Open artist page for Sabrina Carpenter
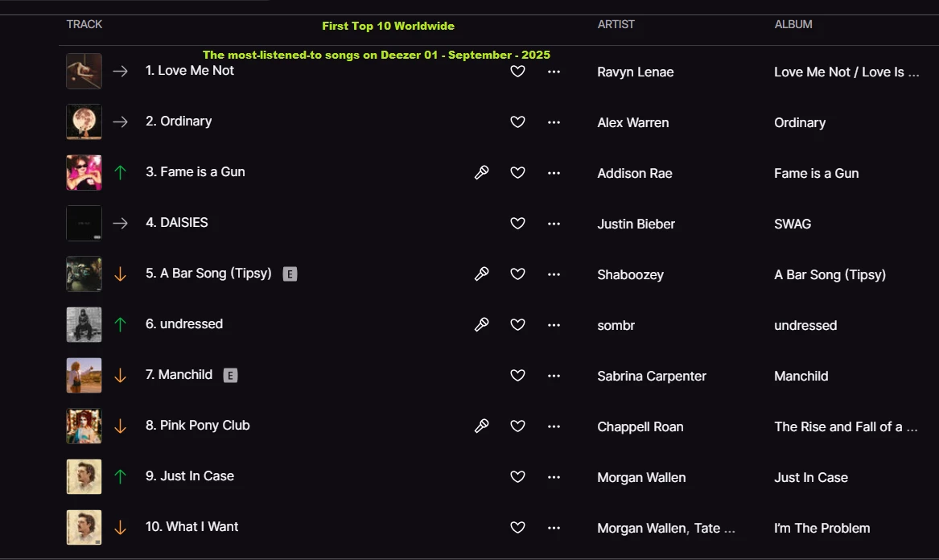The image size is (939, 560). [x=652, y=376]
